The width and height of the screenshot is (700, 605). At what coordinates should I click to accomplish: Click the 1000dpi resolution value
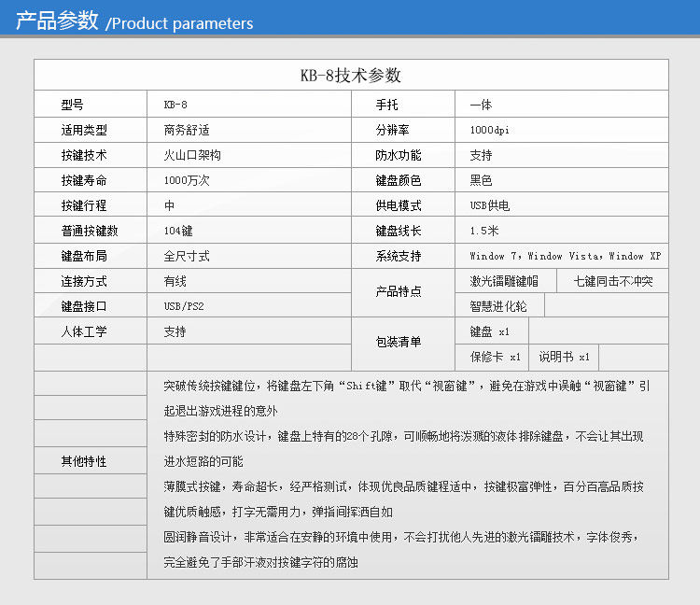[x=489, y=130]
